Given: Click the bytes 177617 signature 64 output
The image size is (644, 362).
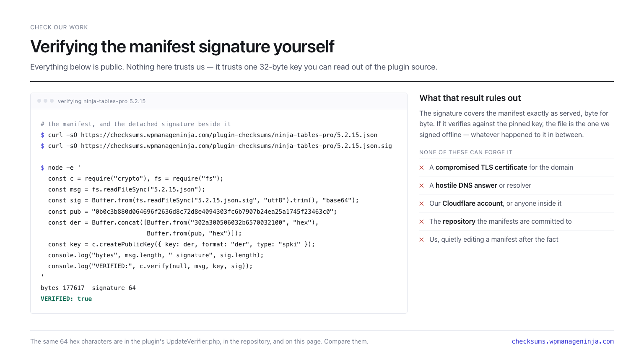Looking at the screenshot, I should tap(88, 288).
